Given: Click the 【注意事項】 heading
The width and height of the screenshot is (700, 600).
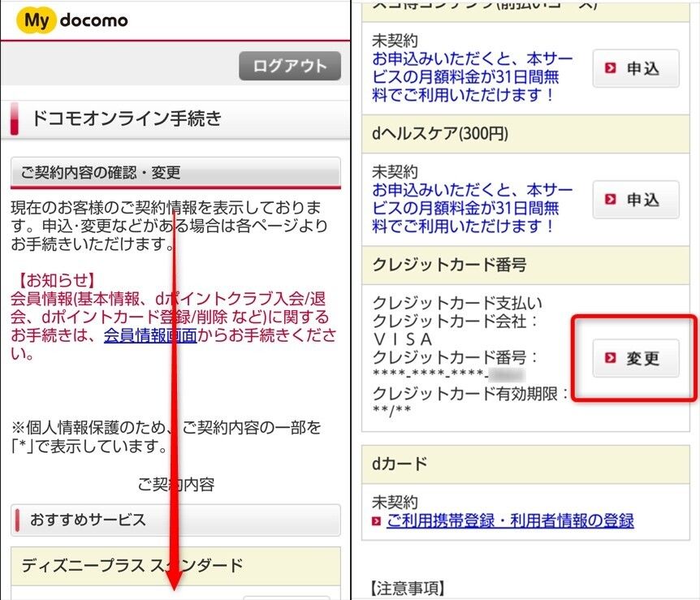Looking at the screenshot, I should (408, 588).
